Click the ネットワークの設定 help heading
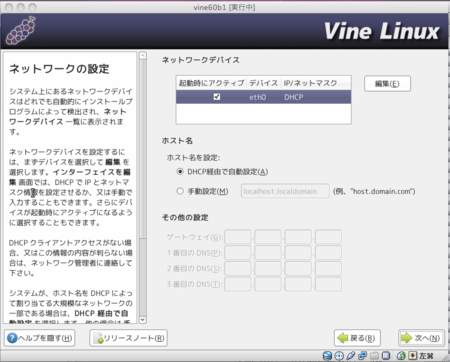The width and height of the screenshot is (450, 362). pyautogui.click(x=59, y=69)
